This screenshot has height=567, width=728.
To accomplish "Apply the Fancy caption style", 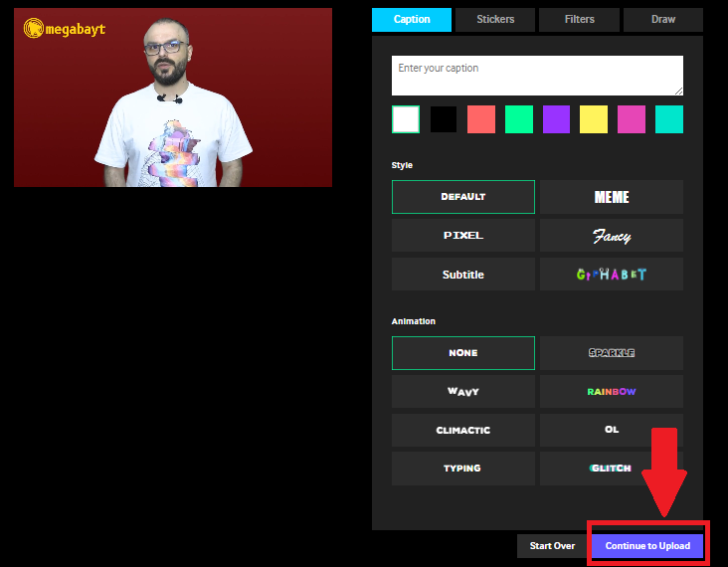I will (x=612, y=236).
